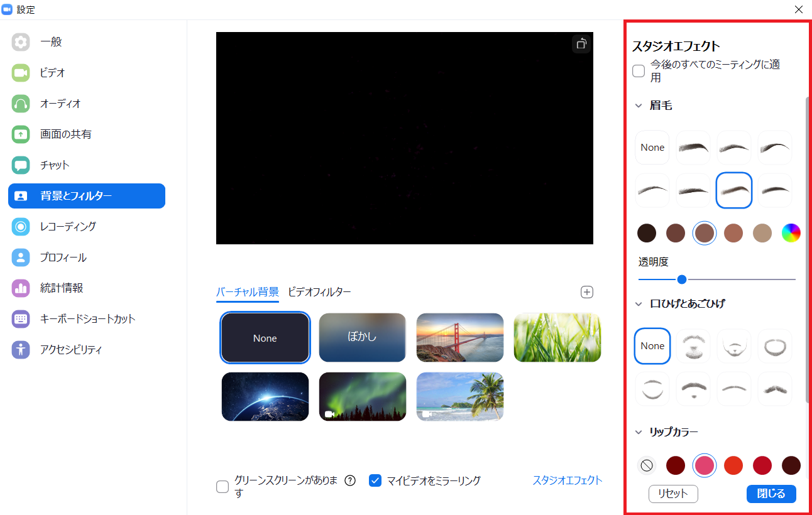Viewport: 812px width, 515px height.
Task: Click the plus icon to add virtual background
Action: point(587,292)
